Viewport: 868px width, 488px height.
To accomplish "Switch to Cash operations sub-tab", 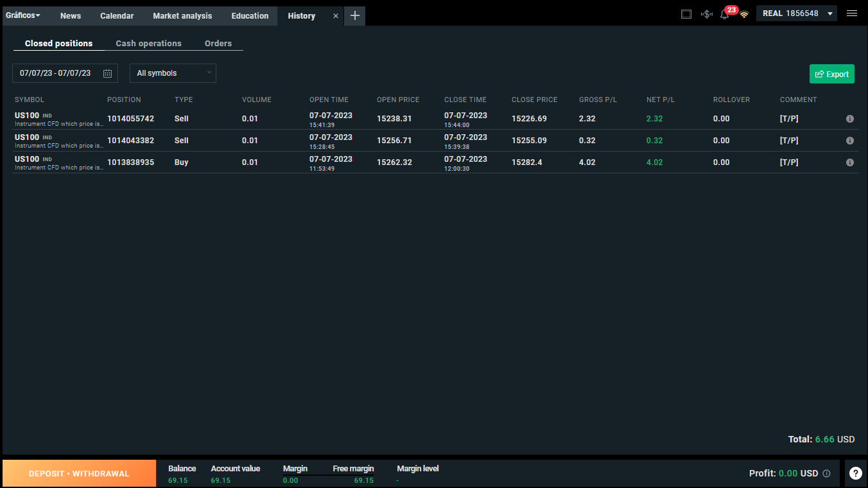I will (x=149, y=44).
